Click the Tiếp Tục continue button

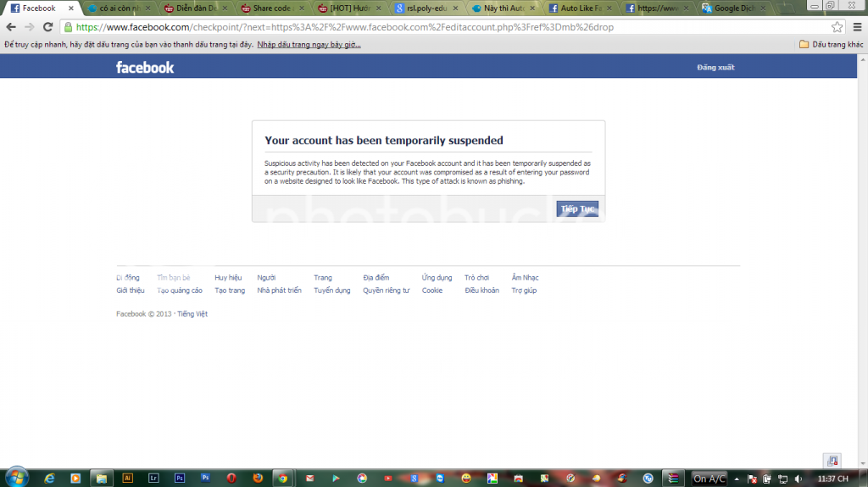577,208
